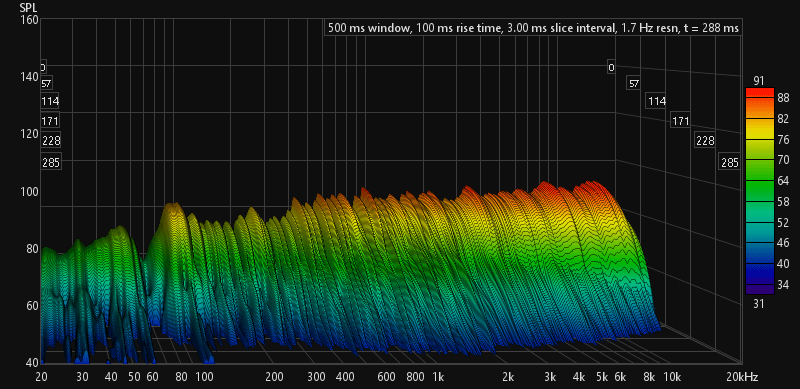Screen dimensions: 800x389
Task: Select the 285 ms label on right time axis
Action: tap(730, 163)
